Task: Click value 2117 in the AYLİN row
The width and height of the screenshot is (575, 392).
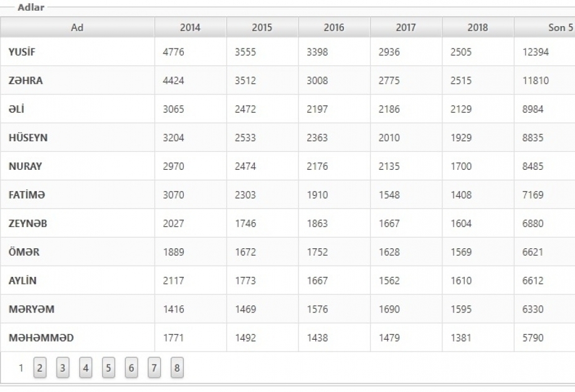Action: point(173,281)
